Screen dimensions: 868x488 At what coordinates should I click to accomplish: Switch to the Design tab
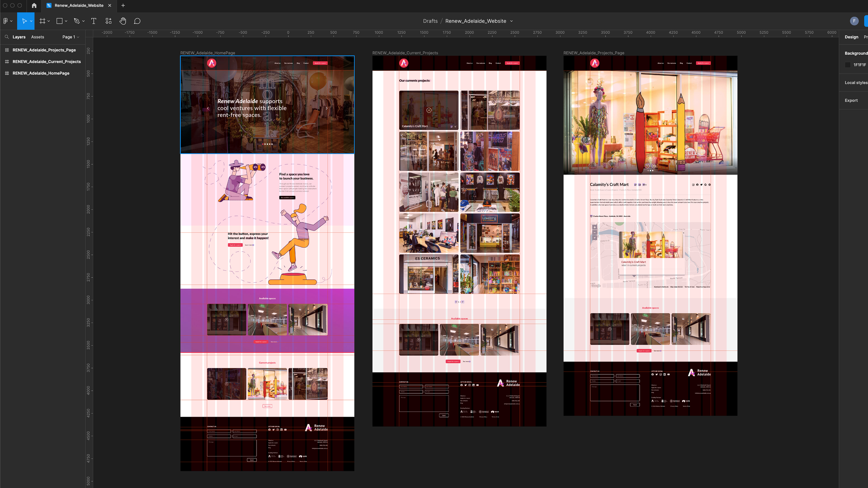851,37
